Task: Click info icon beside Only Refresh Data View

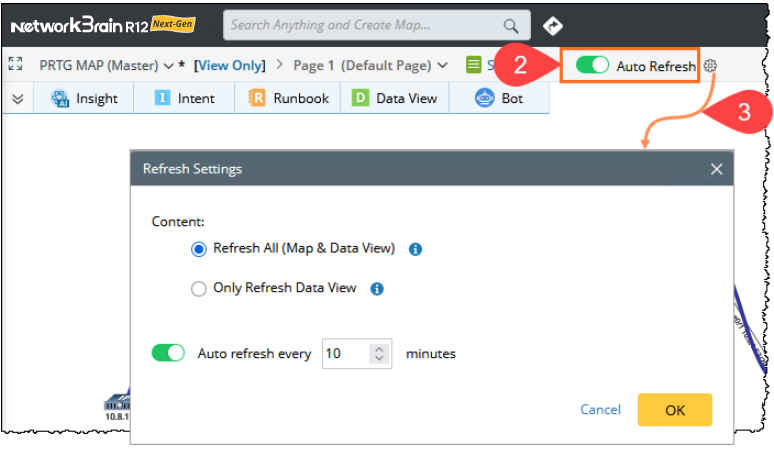Action: pos(377,288)
